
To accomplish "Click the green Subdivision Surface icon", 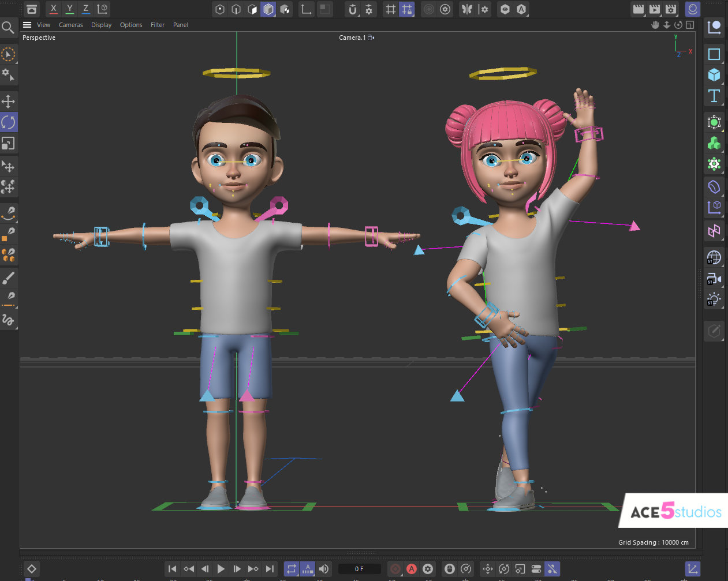I will pyautogui.click(x=714, y=143).
